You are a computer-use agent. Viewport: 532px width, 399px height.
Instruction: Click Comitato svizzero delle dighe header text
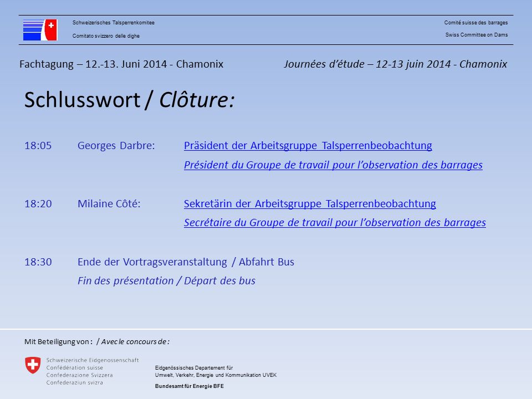point(106,36)
